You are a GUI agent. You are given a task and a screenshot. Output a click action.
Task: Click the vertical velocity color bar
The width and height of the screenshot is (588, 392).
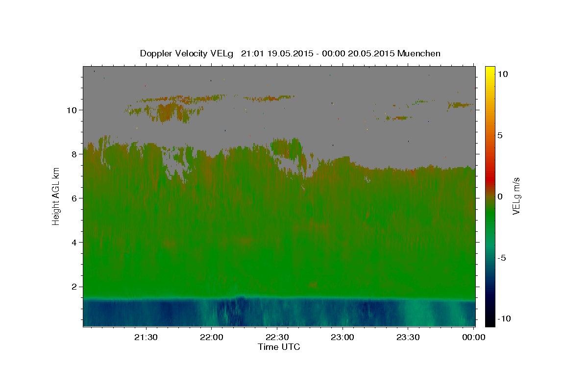[x=490, y=196]
